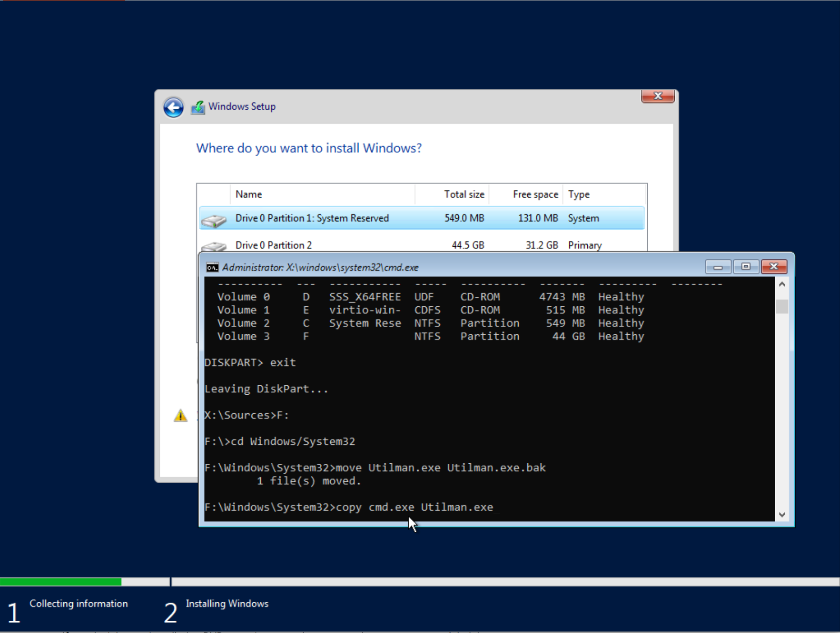
Task: Click the cmd.exe window title icon
Action: 212,268
